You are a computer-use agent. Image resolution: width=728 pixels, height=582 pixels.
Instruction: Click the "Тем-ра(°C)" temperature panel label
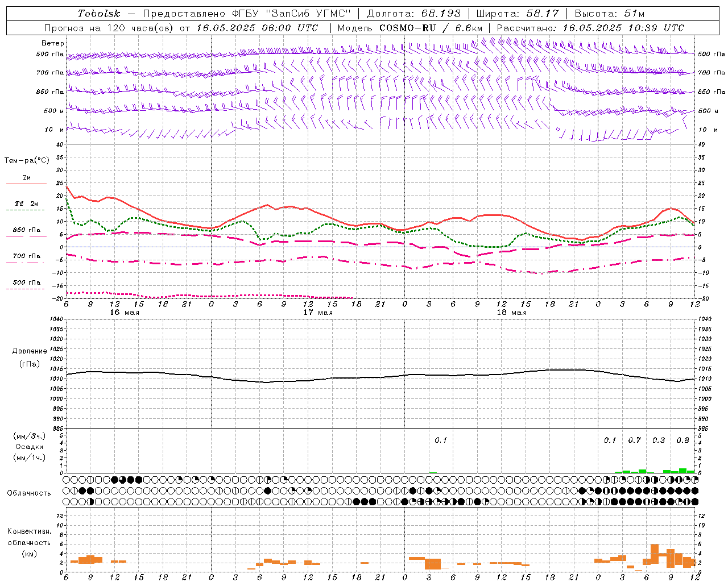point(27,161)
